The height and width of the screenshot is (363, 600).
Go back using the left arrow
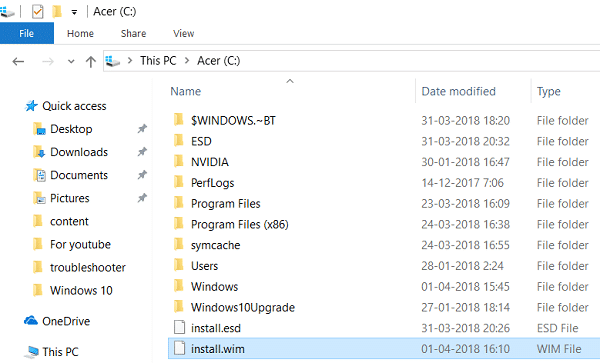tap(18, 61)
